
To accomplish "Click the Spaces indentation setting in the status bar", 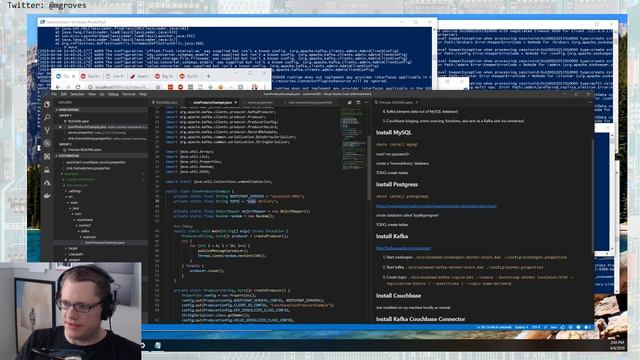I will (521, 327).
